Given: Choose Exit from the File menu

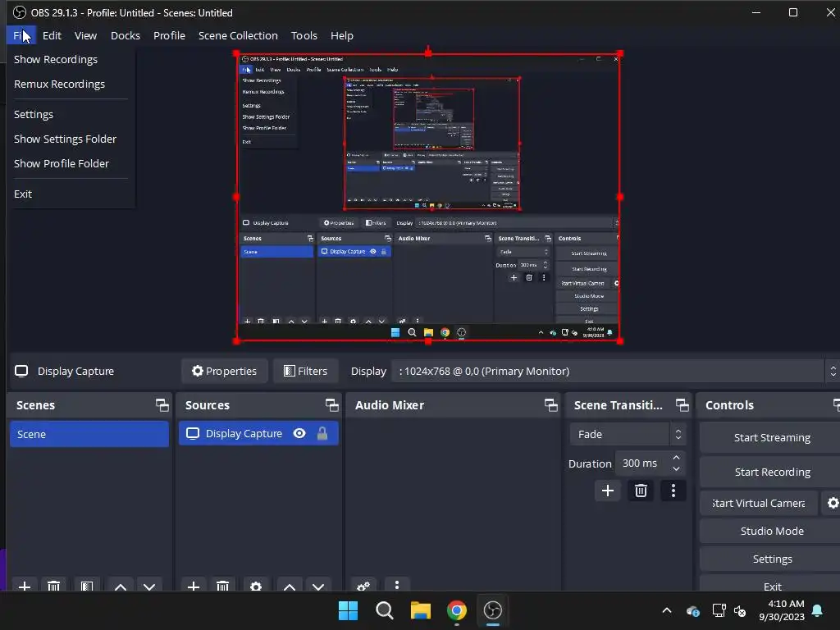Looking at the screenshot, I should coord(71,194).
